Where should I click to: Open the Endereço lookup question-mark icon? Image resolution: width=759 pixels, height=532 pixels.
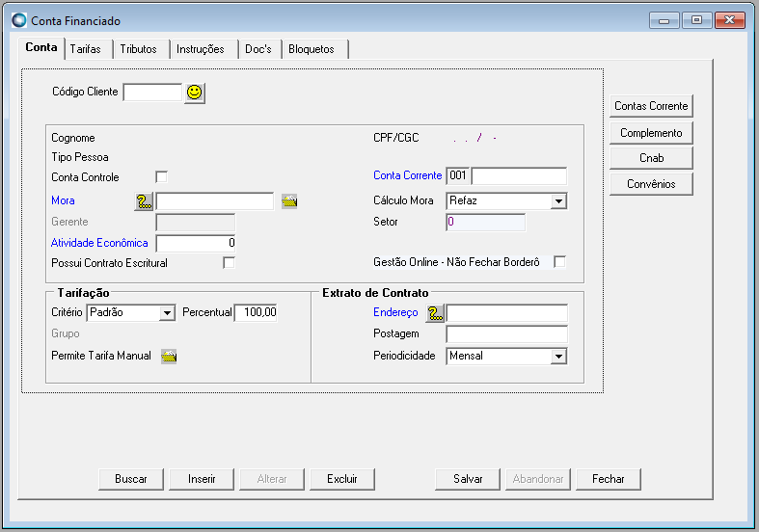tap(435, 313)
